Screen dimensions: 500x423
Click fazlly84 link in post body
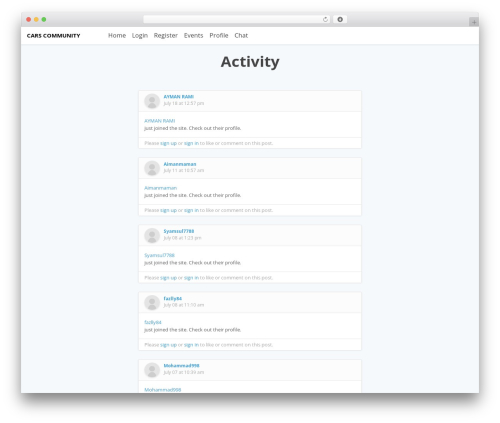coord(153,322)
